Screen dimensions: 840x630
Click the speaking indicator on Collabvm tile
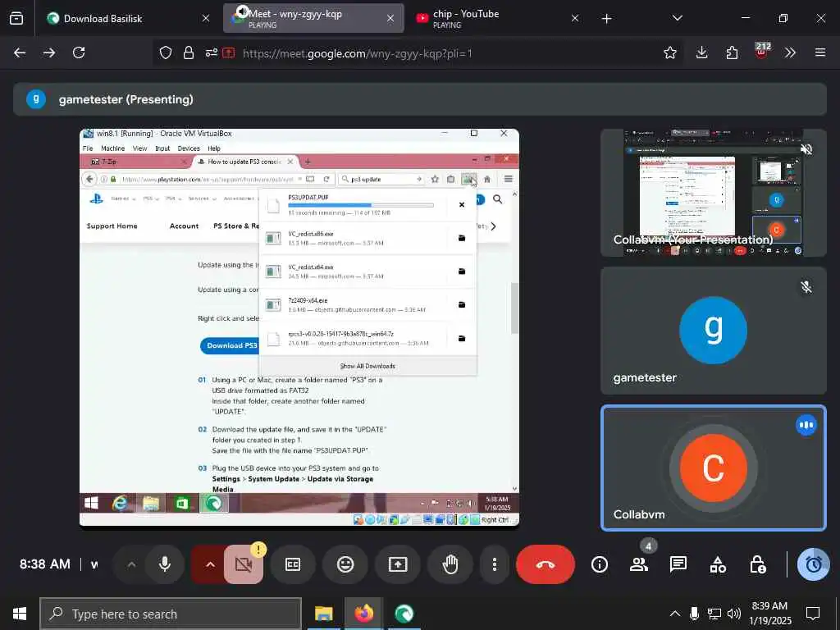tap(806, 426)
